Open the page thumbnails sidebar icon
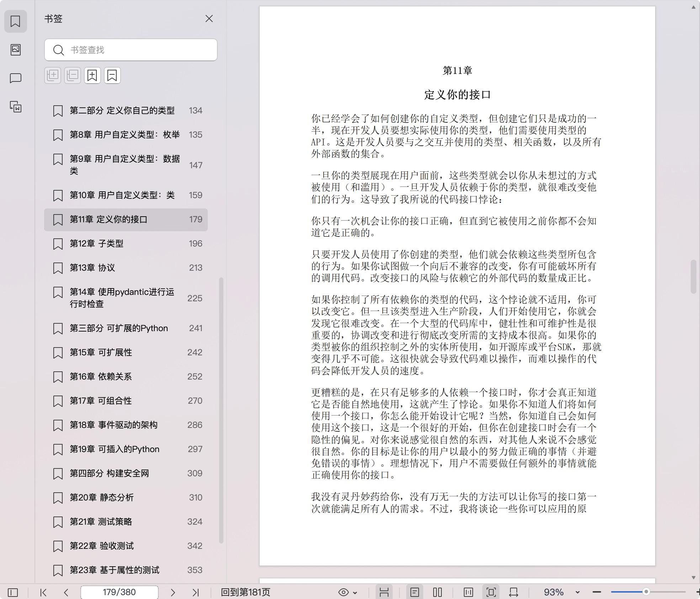This screenshot has height=599, width=700. point(15,49)
